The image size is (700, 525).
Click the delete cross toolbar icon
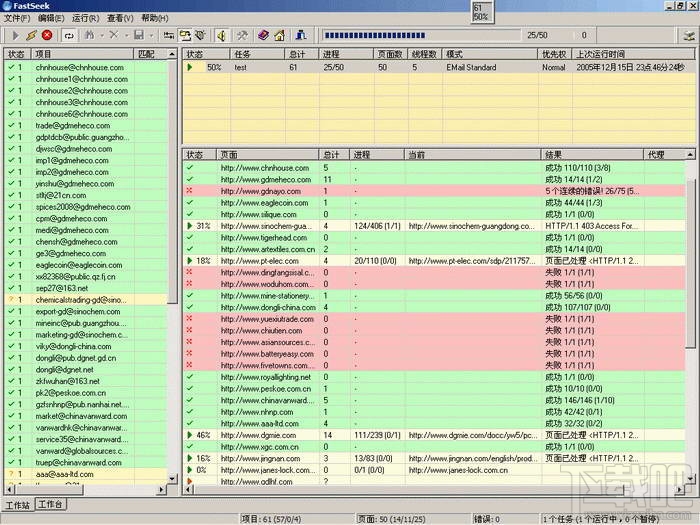click(x=114, y=35)
